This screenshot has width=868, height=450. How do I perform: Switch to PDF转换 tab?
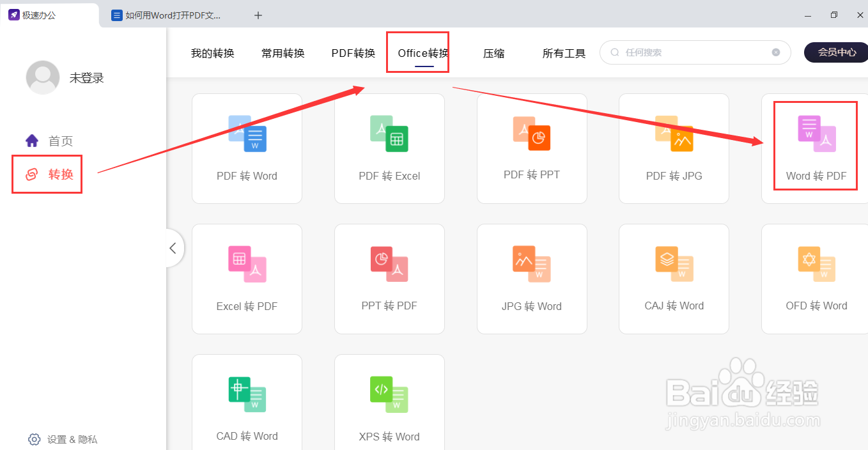pos(353,53)
